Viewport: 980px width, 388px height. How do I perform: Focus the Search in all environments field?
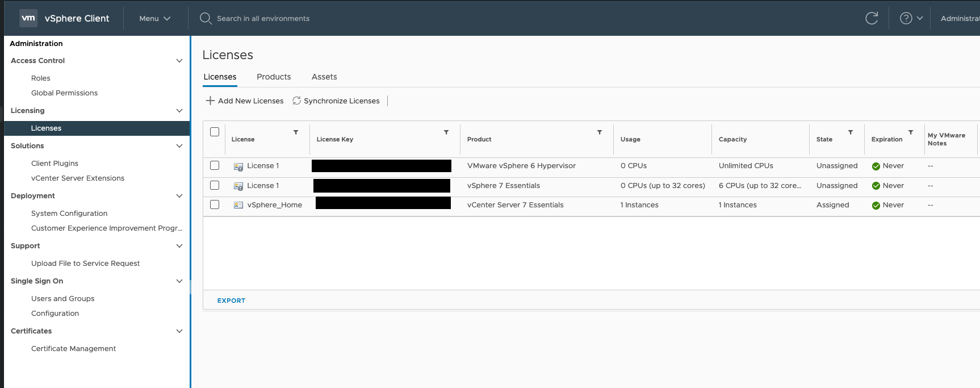[x=263, y=19]
